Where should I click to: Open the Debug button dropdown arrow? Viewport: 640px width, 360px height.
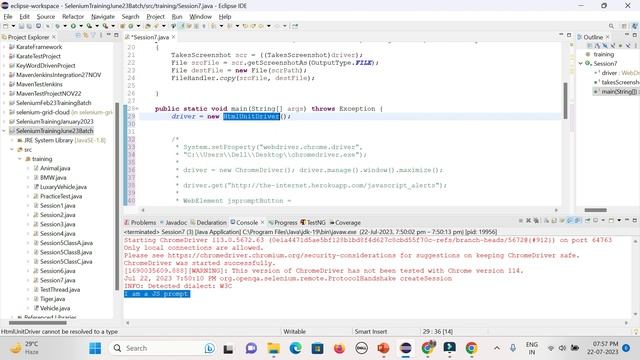65,26
